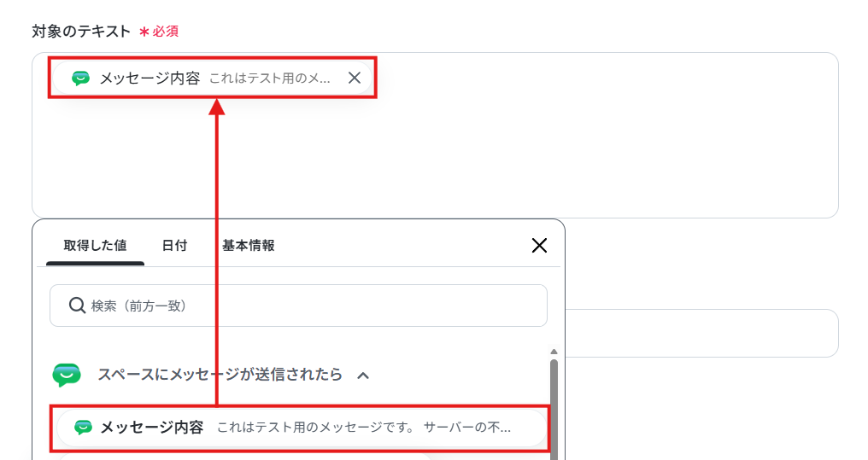Switch to the 取得した値 tab
Screen dimensions: 868x460
coord(95,246)
